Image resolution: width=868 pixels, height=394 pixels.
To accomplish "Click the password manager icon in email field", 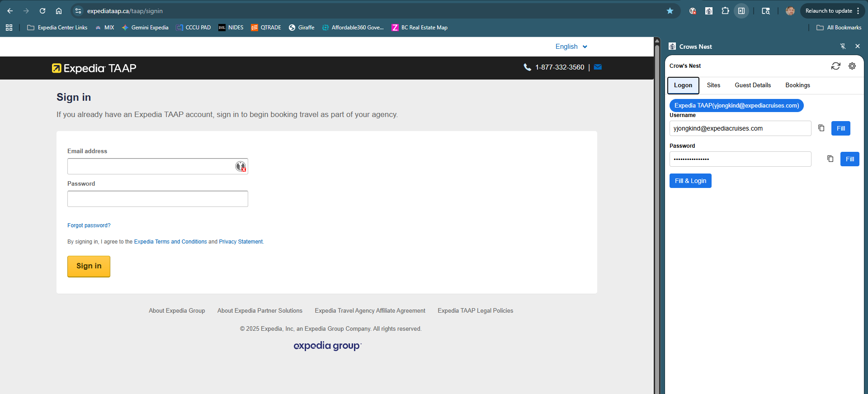I will 241,167.
